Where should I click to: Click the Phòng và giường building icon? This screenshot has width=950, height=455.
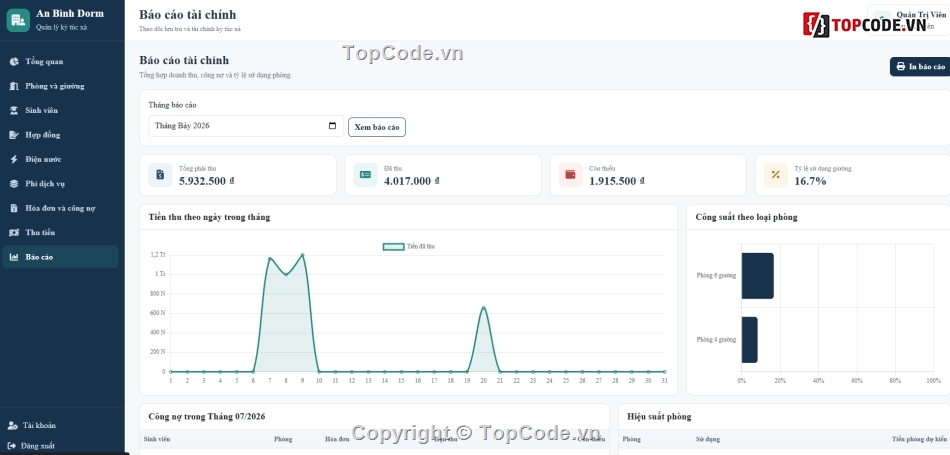click(x=14, y=86)
